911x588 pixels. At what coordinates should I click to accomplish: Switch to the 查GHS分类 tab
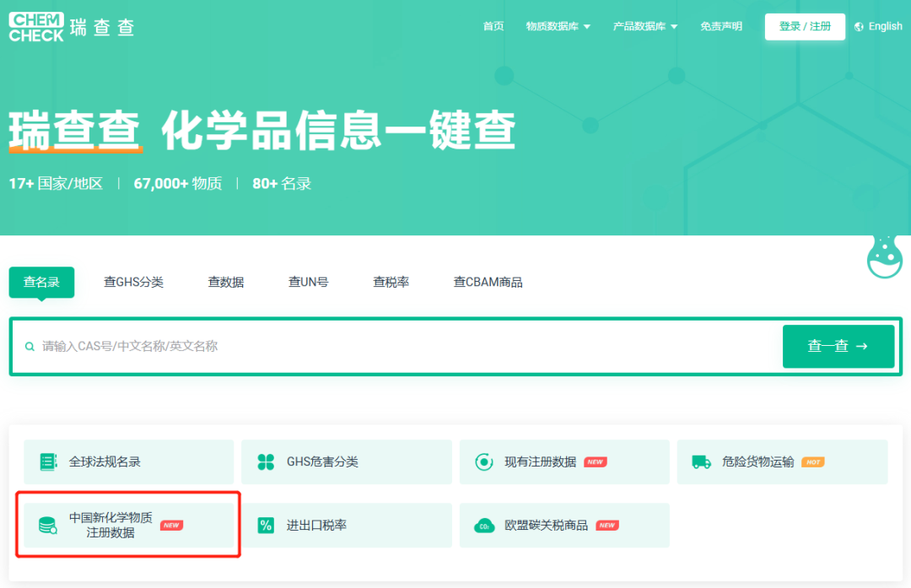click(x=133, y=283)
